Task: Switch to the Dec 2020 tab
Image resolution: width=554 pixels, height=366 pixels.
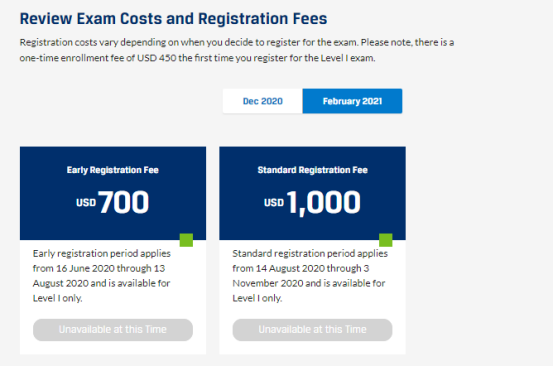Action: (263, 101)
